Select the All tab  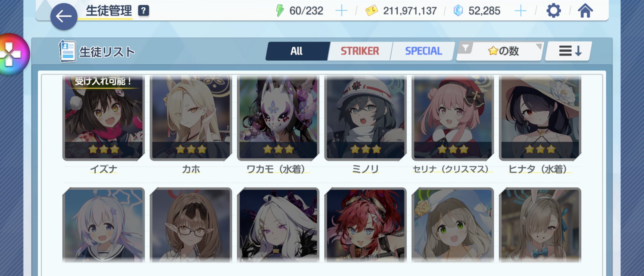click(297, 51)
